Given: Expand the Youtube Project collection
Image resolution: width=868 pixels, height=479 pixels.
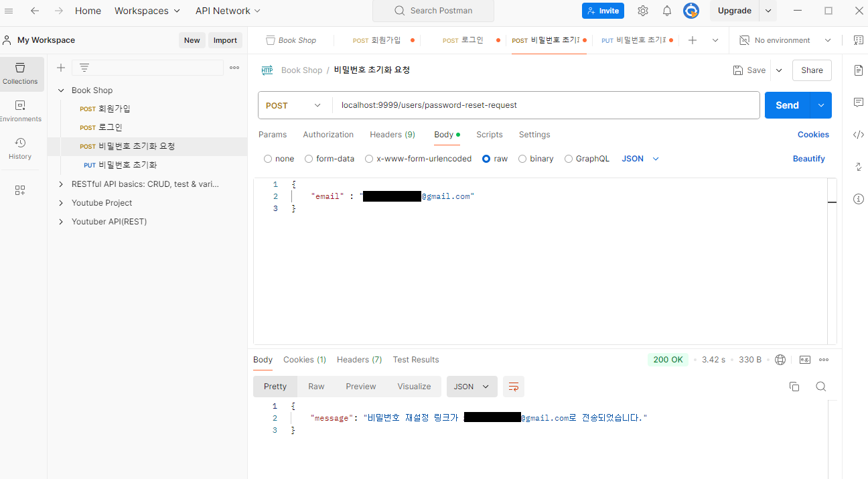Looking at the screenshot, I should point(61,203).
